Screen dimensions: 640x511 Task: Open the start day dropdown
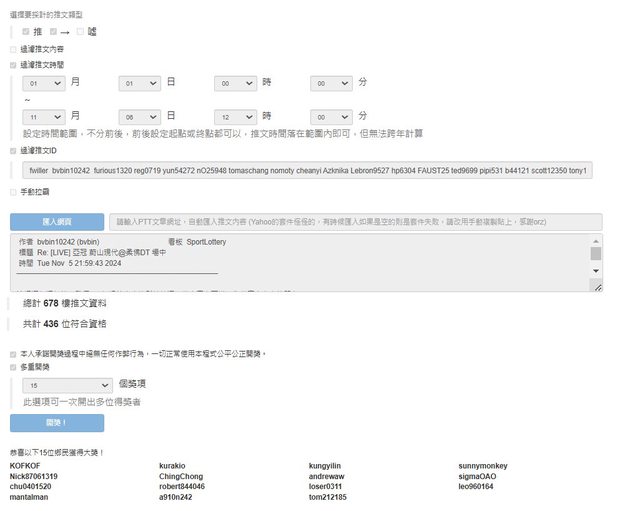pos(140,84)
